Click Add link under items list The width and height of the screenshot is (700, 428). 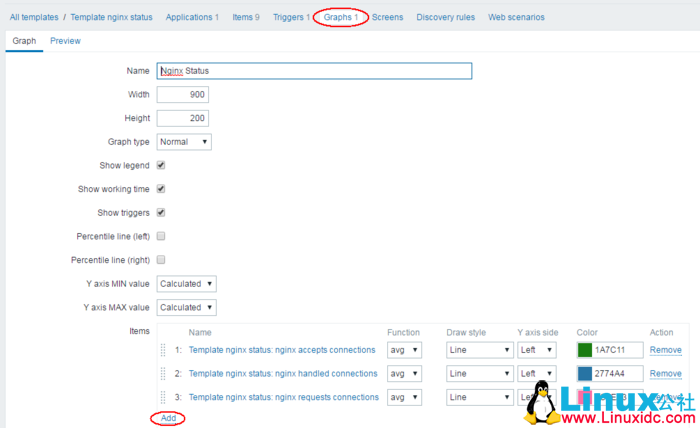pyautogui.click(x=168, y=418)
